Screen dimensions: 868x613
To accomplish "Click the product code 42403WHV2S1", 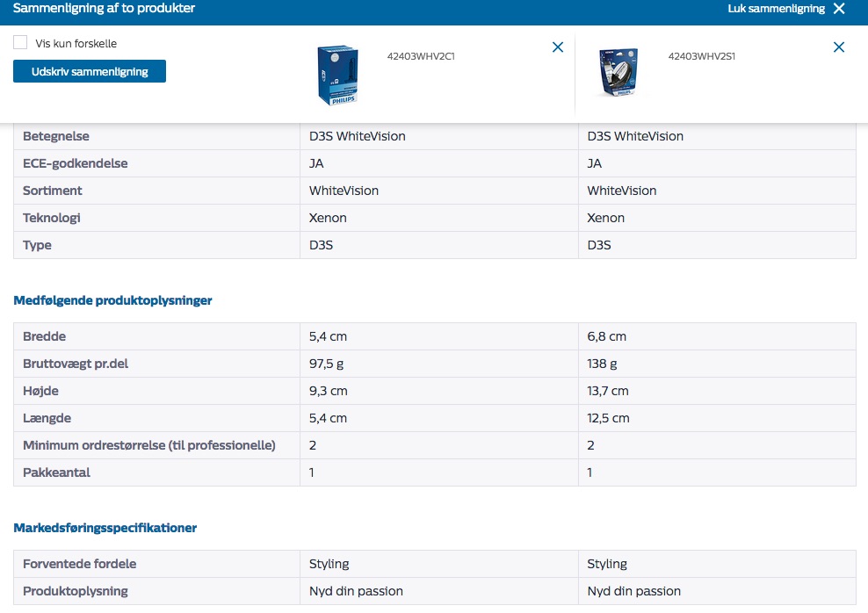I will 701,56.
